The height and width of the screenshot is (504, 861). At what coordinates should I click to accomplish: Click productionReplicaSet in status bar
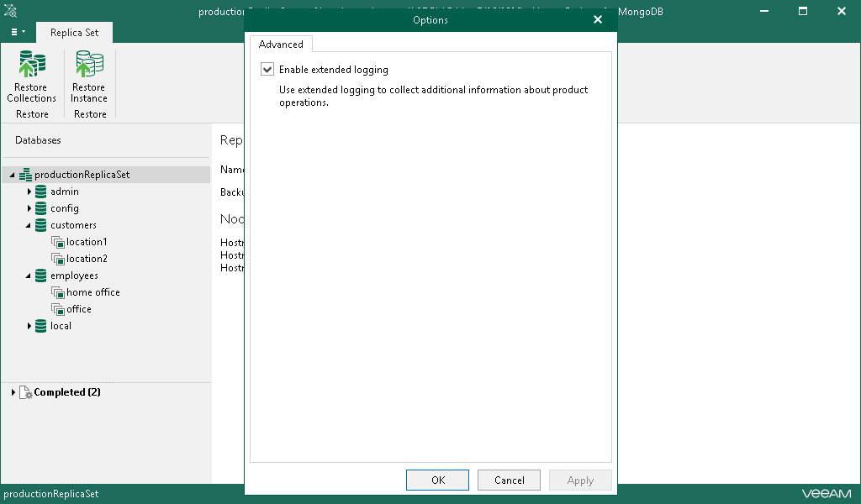(51, 494)
